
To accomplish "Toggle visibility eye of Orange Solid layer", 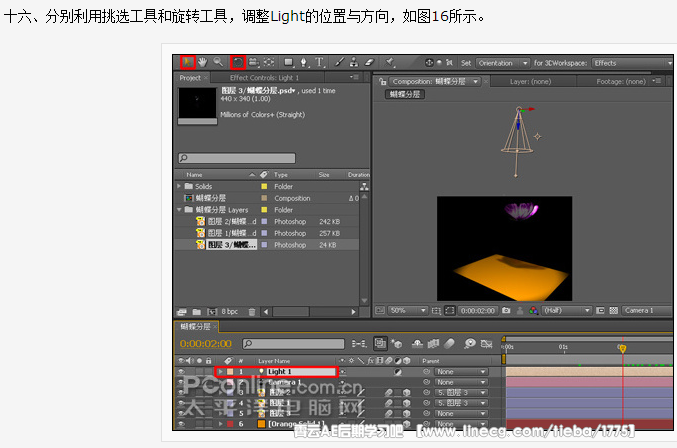I will click(x=182, y=424).
